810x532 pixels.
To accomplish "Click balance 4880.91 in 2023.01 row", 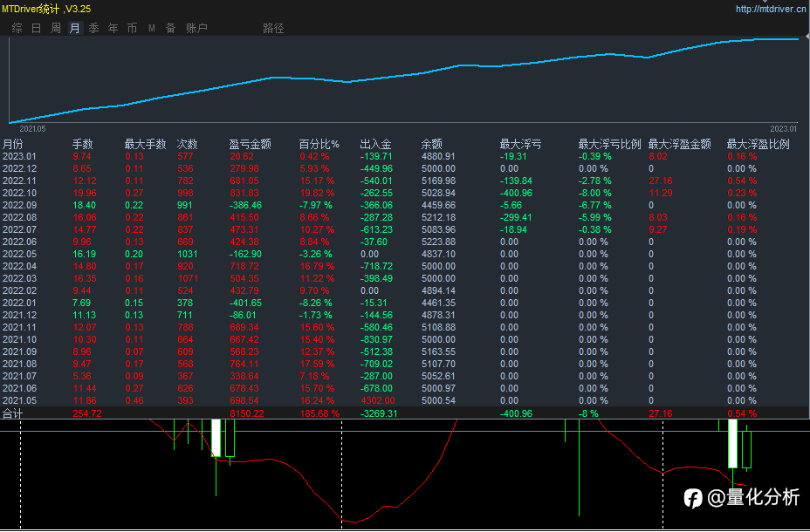I will tap(438, 156).
